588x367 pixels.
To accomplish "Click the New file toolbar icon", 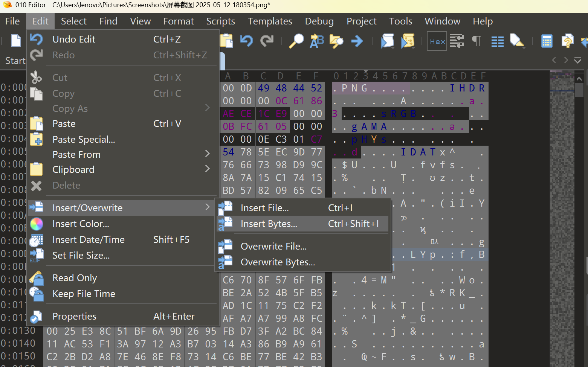I will (x=15, y=41).
